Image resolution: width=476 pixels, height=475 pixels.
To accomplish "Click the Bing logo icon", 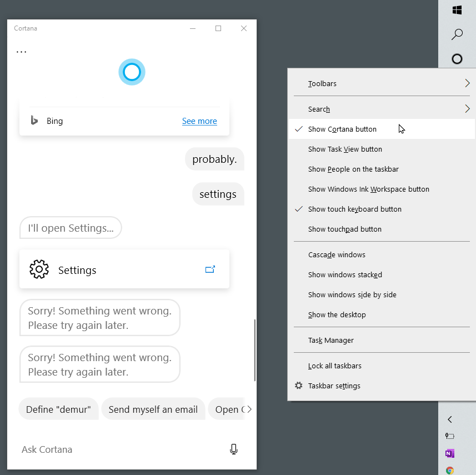I will (34, 121).
